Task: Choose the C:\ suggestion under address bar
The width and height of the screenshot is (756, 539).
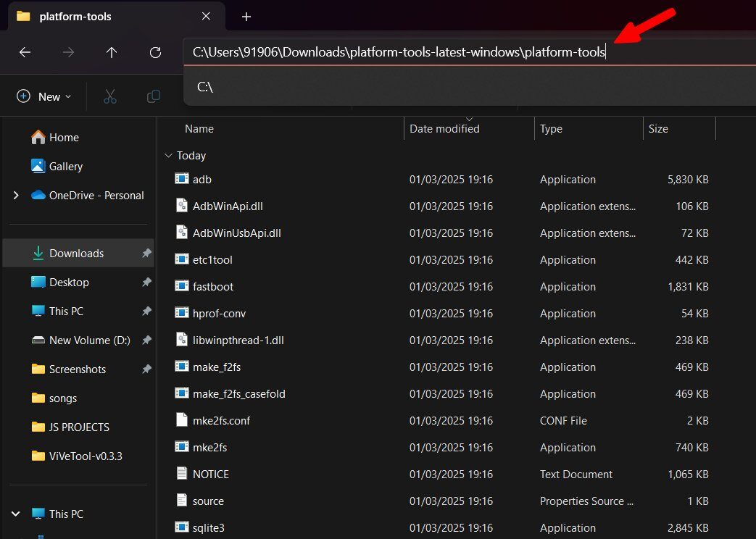Action: click(469, 87)
